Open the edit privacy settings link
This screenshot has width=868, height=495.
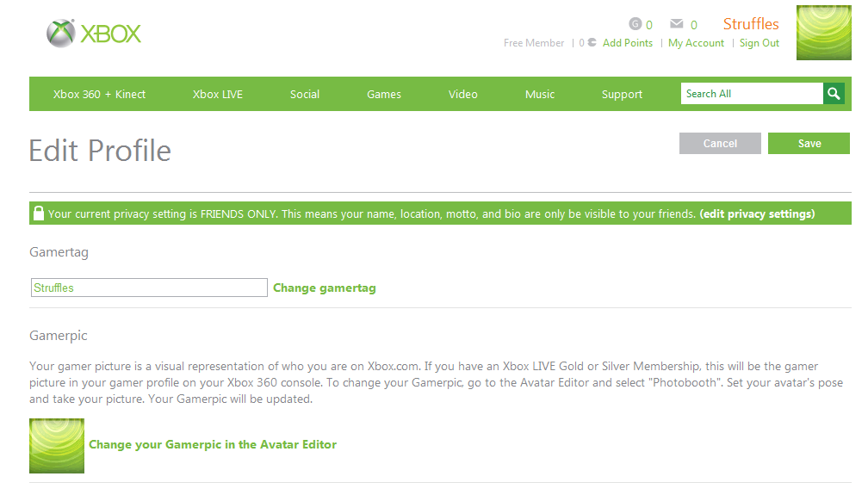click(757, 213)
